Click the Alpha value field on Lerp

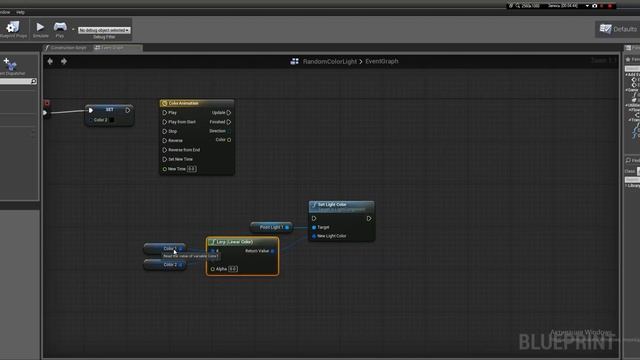pyautogui.click(x=233, y=269)
